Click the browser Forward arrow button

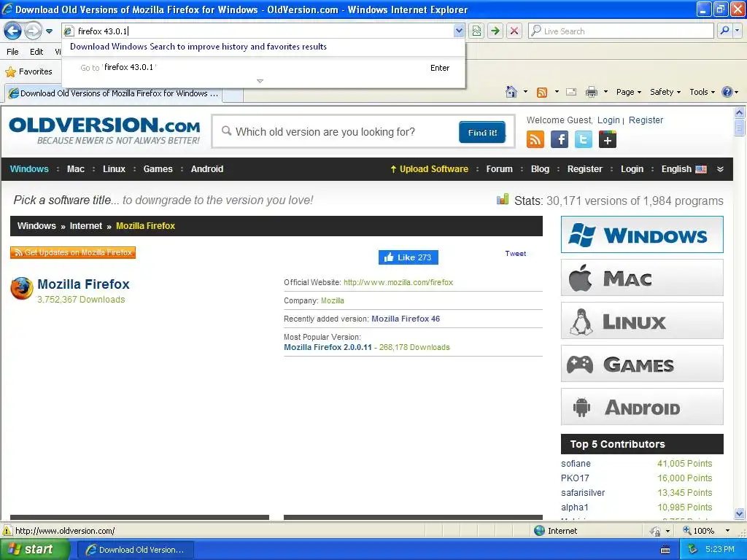pyautogui.click(x=33, y=31)
